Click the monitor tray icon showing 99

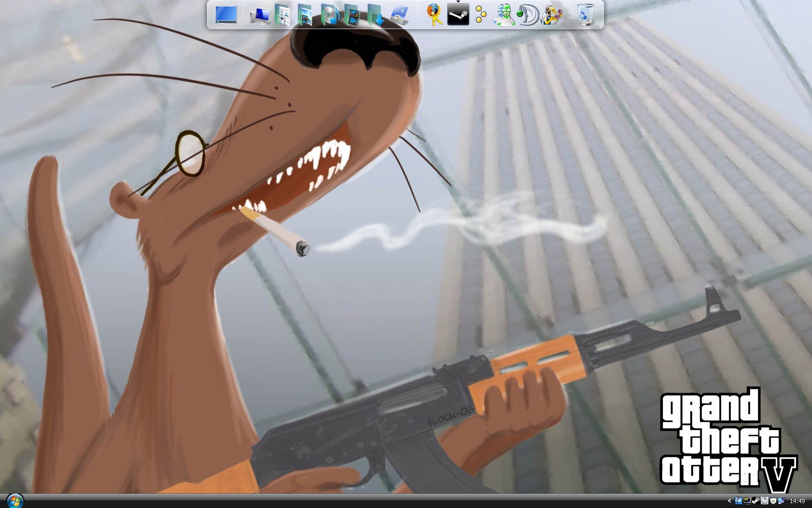tap(747, 501)
